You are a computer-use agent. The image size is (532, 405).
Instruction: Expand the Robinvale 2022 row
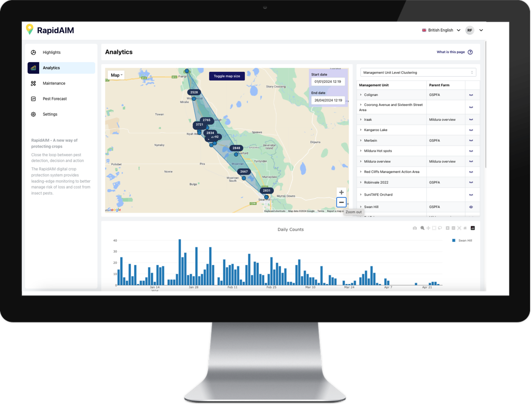[361, 182]
